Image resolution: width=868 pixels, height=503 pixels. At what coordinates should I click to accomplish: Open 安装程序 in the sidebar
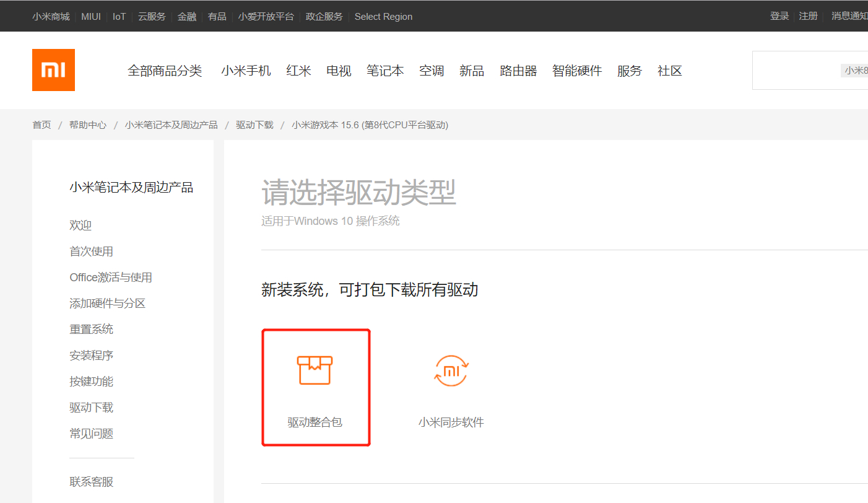tap(92, 356)
